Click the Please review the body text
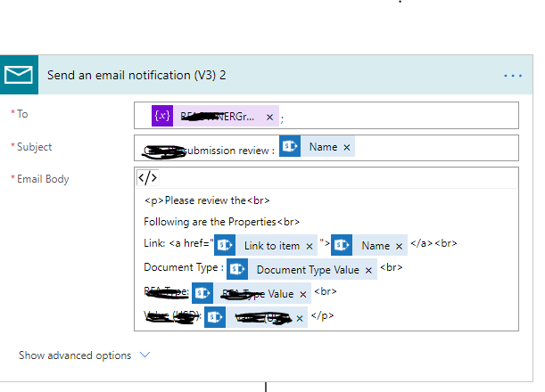The height and width of the screenshot is (392, 545). (205, 200)
